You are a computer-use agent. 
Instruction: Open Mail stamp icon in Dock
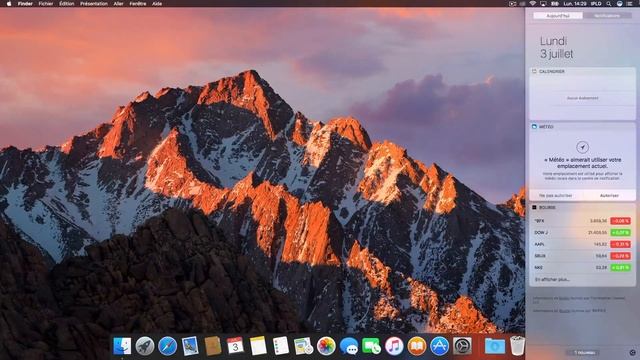(x=190, y=346)
